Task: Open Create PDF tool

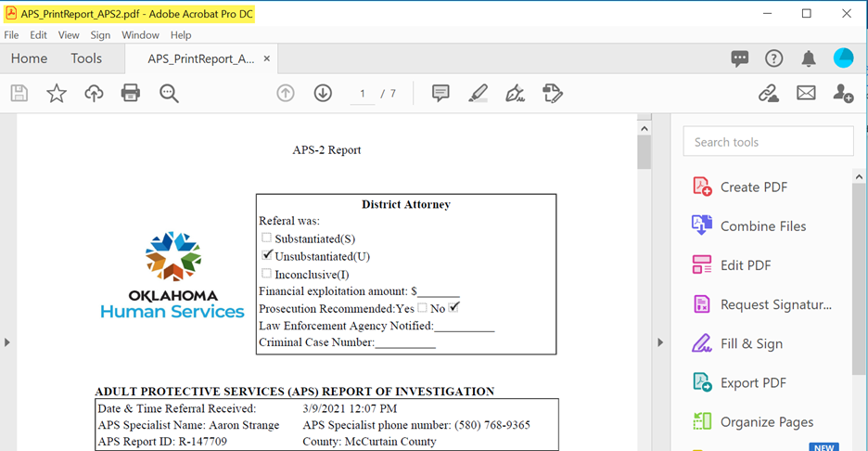Action: [x=740, y=187]
